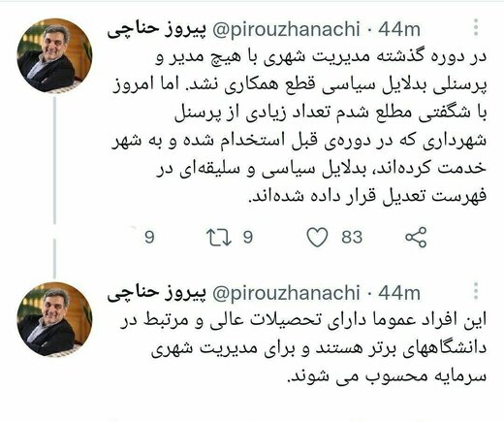Open پیروز حناچی display name on first tweet

point(156,30)
